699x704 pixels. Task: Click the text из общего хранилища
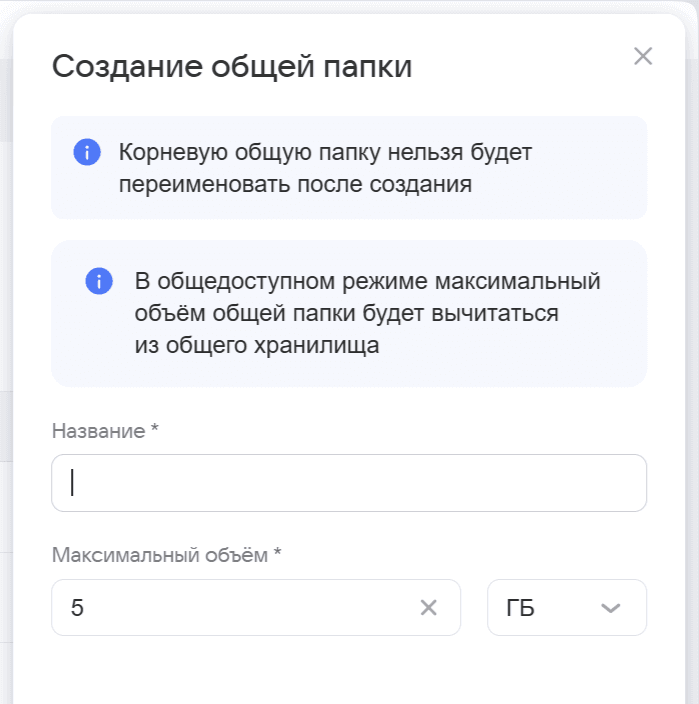(x=257, y=346)
